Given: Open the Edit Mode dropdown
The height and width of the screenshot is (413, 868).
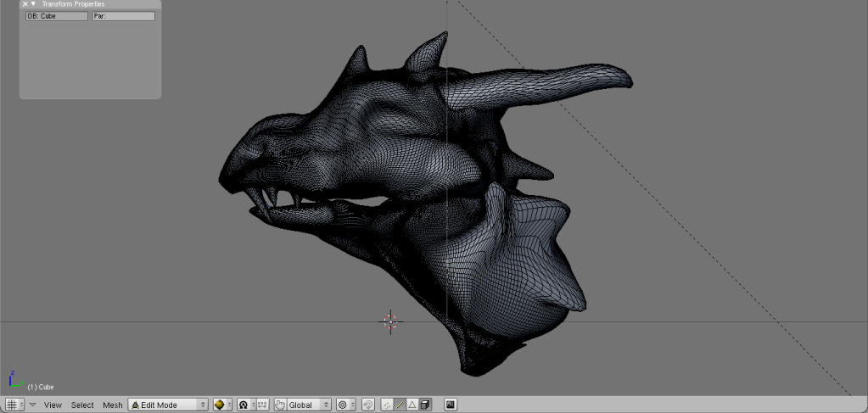Looking at the screenshot, I should (167, 405).
